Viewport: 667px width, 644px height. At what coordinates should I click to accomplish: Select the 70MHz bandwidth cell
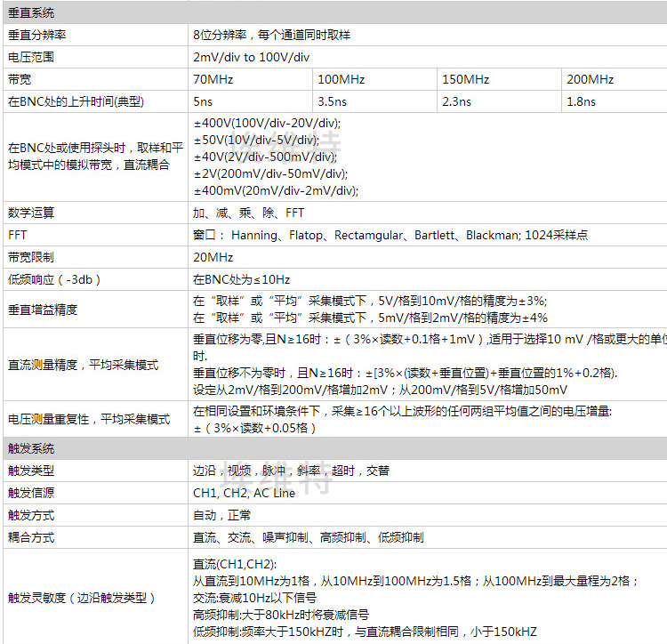click(x=213, y=79)
